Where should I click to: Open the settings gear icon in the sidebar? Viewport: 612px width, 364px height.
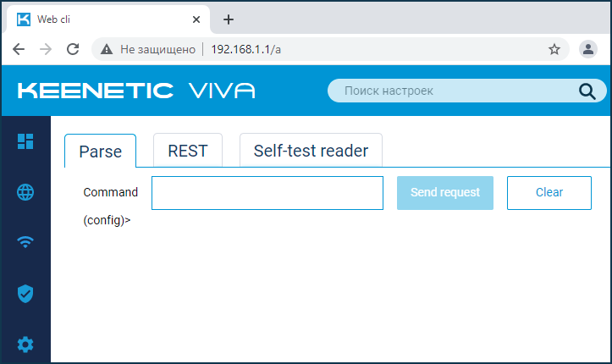[25, 345]
